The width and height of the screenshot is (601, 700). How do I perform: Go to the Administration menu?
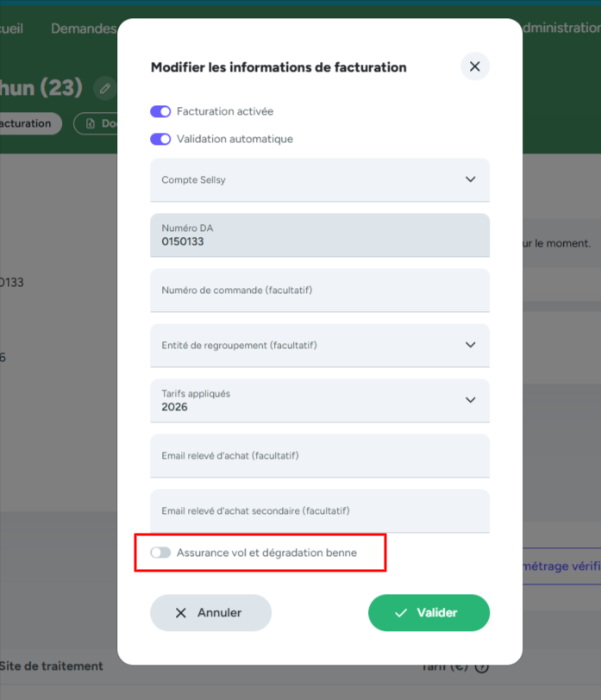click(560, 28)
